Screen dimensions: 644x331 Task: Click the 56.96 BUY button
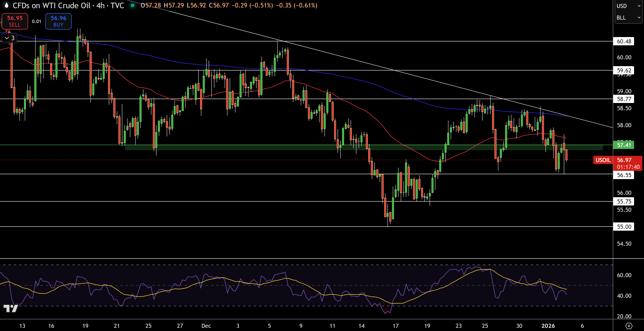58,21
